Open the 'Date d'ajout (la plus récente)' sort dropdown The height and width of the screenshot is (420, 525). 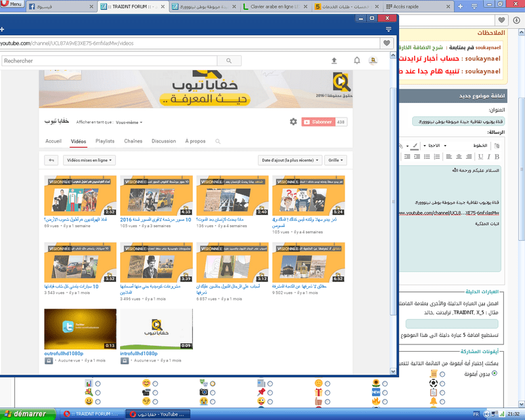click(291, 159)
